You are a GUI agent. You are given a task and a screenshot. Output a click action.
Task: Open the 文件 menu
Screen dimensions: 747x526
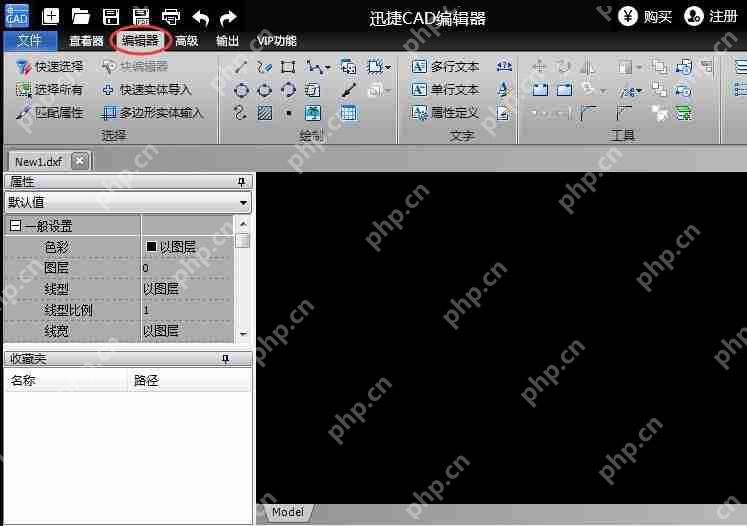click(x=30, y=41)
